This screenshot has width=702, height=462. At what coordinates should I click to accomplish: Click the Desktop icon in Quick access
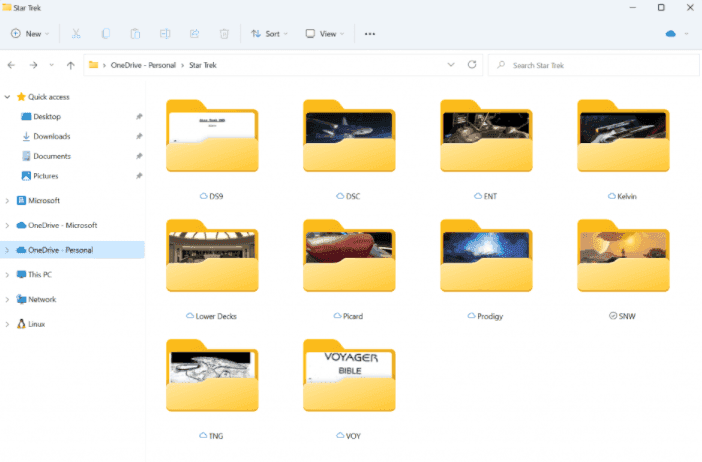[26, 116]
